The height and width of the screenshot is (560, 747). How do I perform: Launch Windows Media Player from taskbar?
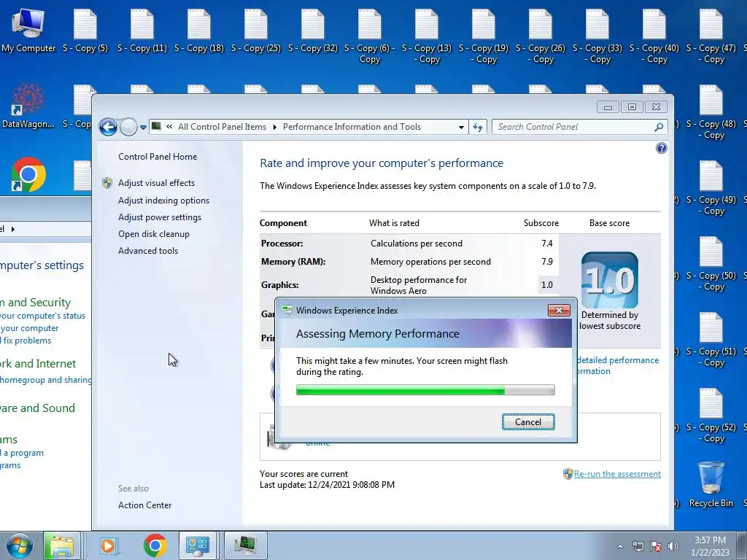pyautogui.click(x=109, y=545)
